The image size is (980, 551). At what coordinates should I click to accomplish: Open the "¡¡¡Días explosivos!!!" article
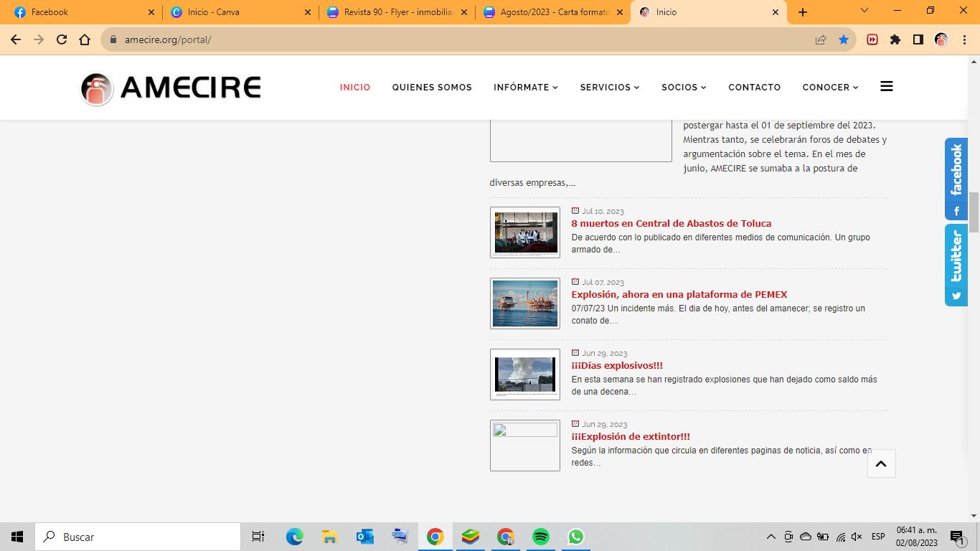click(617, 365)
